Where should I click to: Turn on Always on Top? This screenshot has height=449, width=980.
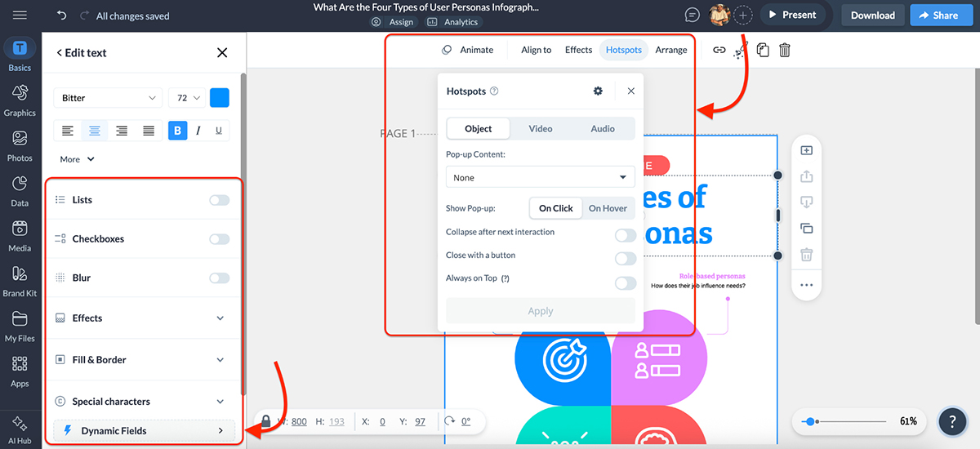click(x=626, y=282)
